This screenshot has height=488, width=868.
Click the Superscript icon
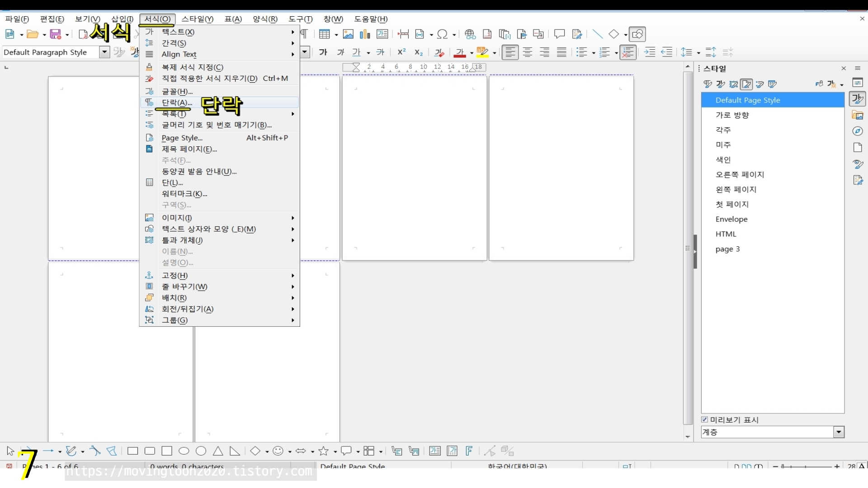401,52
